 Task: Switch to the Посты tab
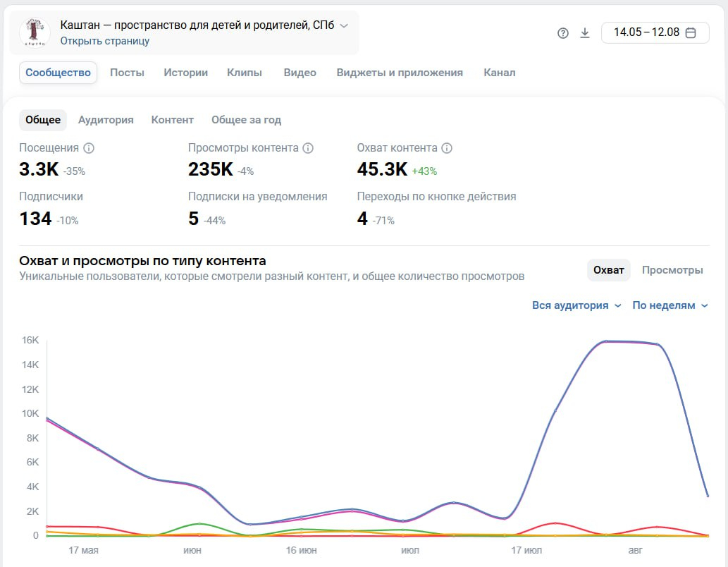128,73
